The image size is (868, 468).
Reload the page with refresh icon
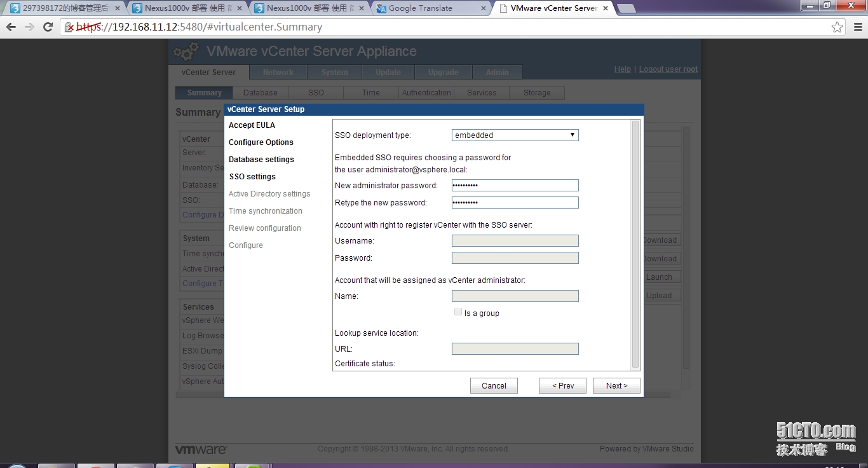[48, 27]
